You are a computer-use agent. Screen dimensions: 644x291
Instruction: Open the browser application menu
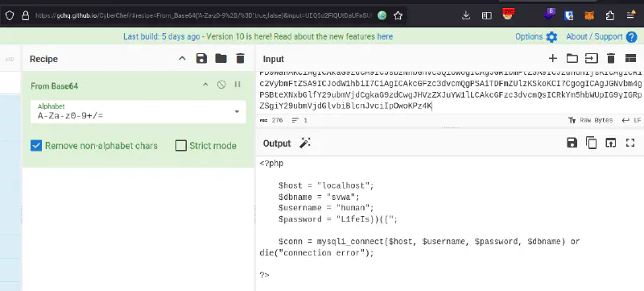point(631,15)
